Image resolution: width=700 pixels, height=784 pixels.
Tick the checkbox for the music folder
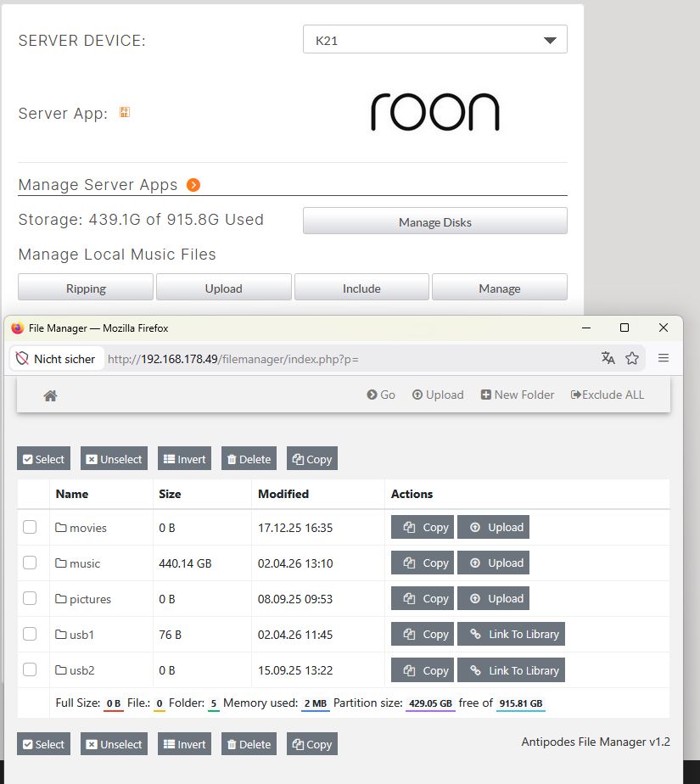click(x=31, y=563)
